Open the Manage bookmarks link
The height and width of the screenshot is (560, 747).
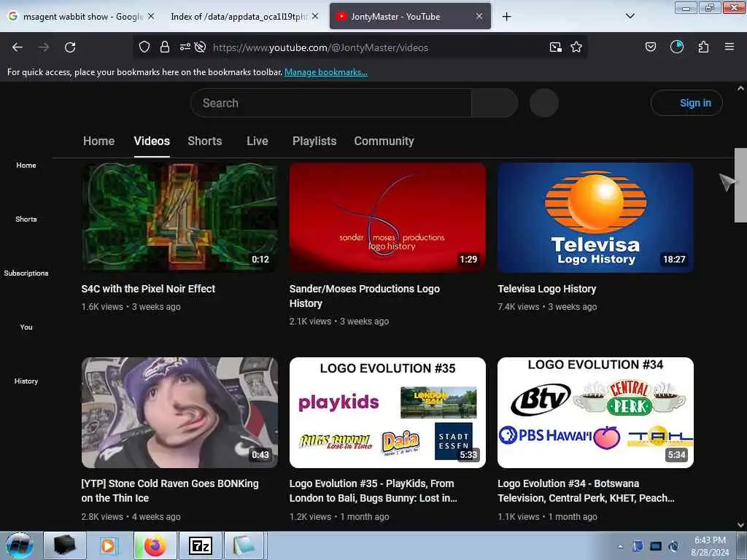326,72
